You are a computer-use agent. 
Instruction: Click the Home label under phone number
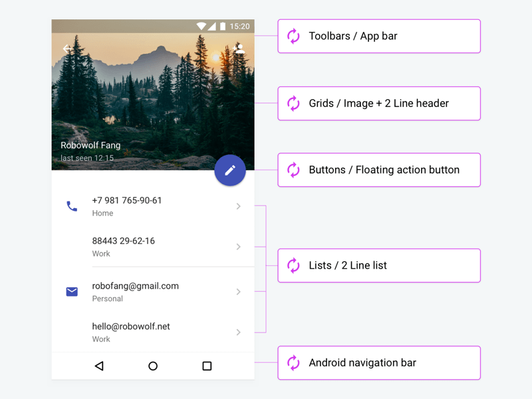point(103,213)
